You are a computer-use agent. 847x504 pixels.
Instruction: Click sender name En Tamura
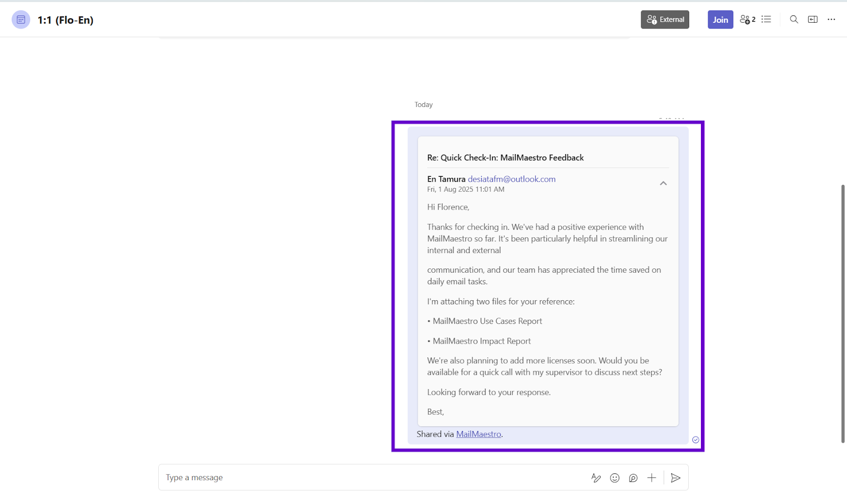click(446, 179)
